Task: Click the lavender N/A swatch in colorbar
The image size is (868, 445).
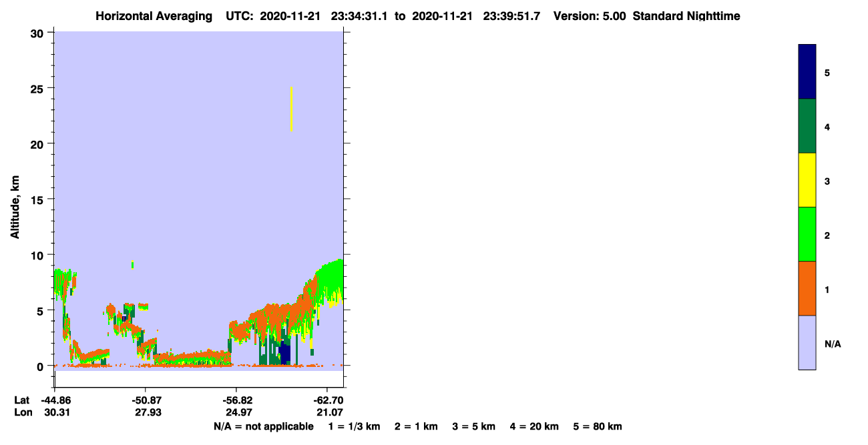Action: [x=807, y=342]
